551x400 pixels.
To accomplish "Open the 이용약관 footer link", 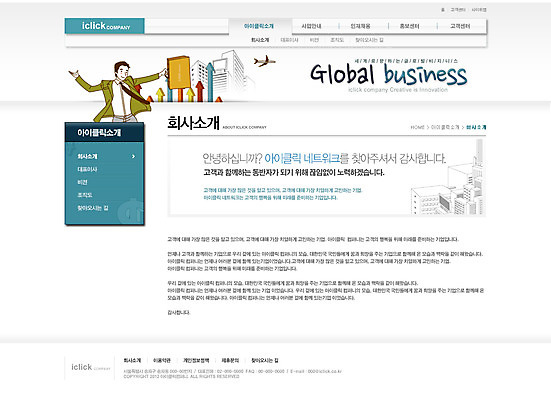I will (x=162, y=361).
